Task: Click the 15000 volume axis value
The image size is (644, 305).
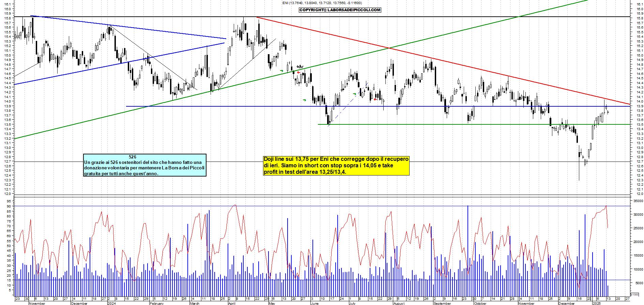Action: pyautogui.click(x=638, y=256)
